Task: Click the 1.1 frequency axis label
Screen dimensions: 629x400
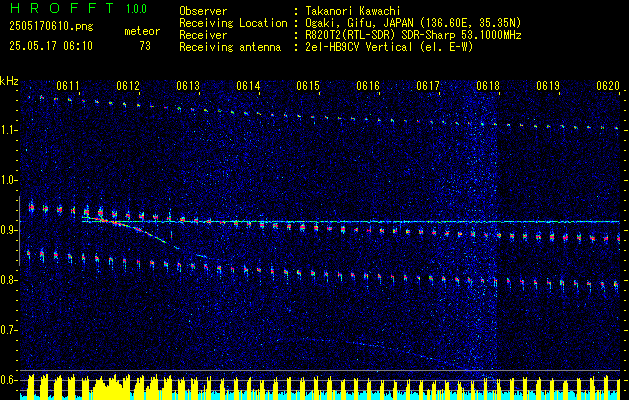Action: point(8,130)
